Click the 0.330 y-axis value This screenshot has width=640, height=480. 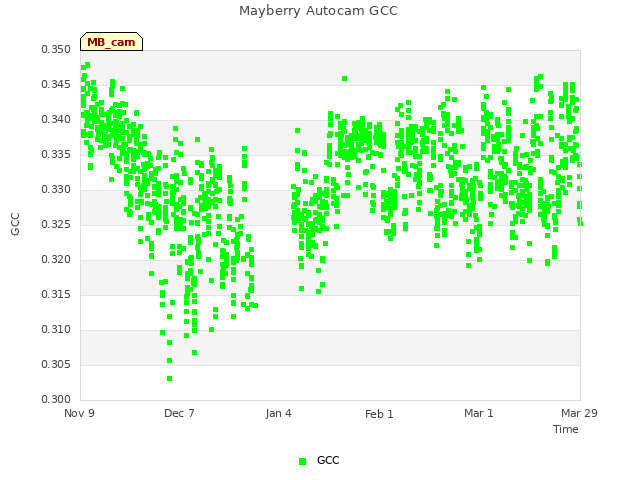tap(56, 190)
